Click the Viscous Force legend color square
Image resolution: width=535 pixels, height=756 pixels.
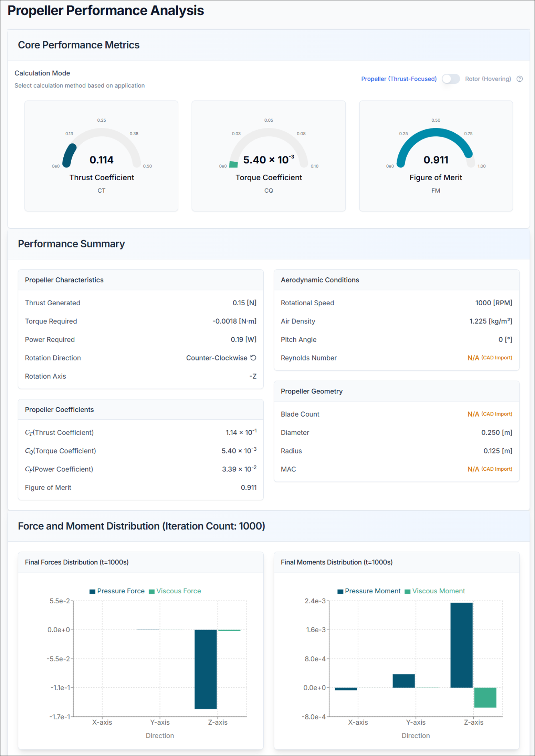click(x=151, y=591)
